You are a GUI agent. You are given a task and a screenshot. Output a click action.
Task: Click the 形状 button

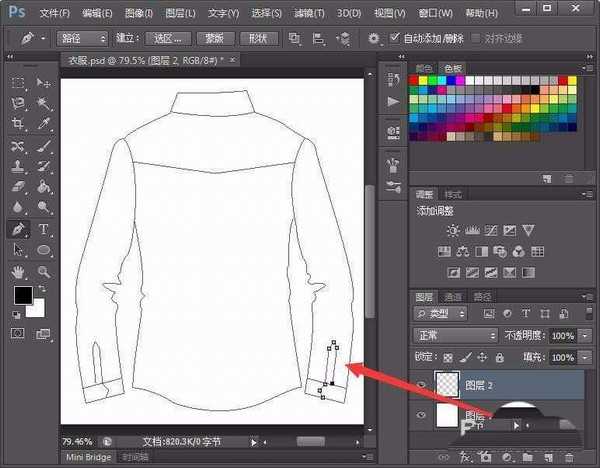[x=259, y=38]
